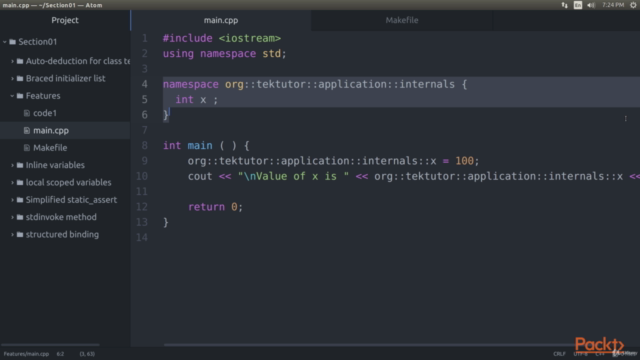Click the 'int x ;' declaration line
The height and width of the screenshot is (360, 640).
(197, 100)
